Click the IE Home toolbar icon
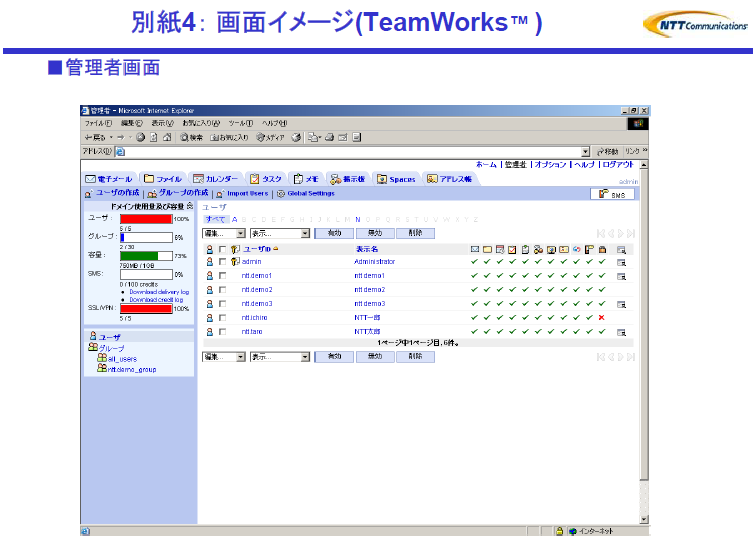The width and height of the screenshot is (754, 540). tap(167, 138)
